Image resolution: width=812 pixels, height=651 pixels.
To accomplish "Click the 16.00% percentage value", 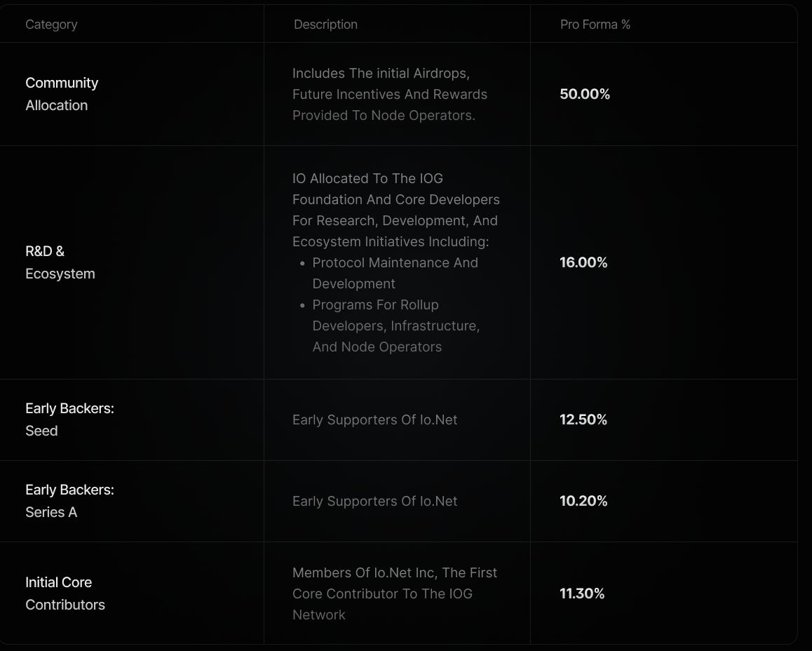I will pyautogui.click(x=583, y=262).
